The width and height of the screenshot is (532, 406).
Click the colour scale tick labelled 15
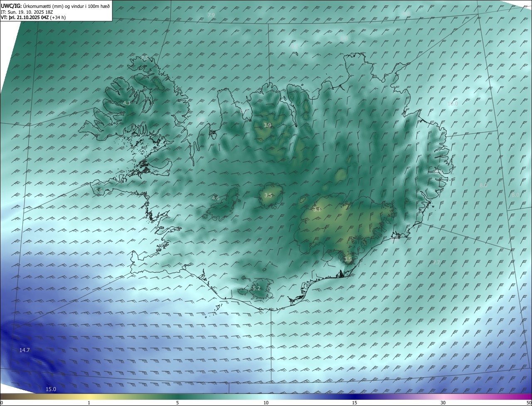(x=355, y=403)
